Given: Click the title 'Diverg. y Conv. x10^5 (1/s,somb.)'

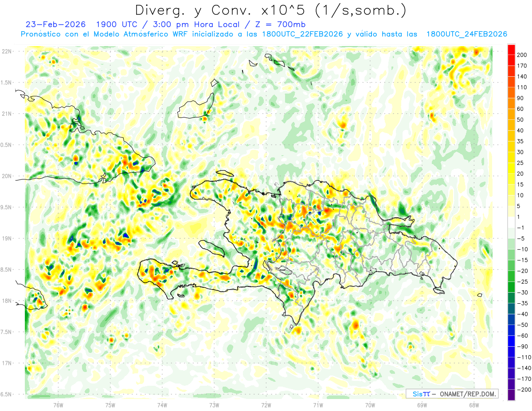Looking at the screenshot, I should click(x=270, y=10).
